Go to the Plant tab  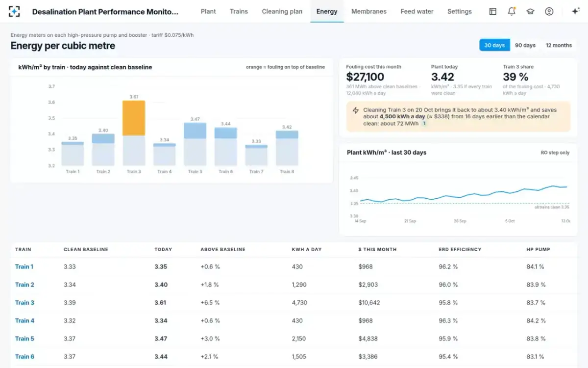point(208,11)
